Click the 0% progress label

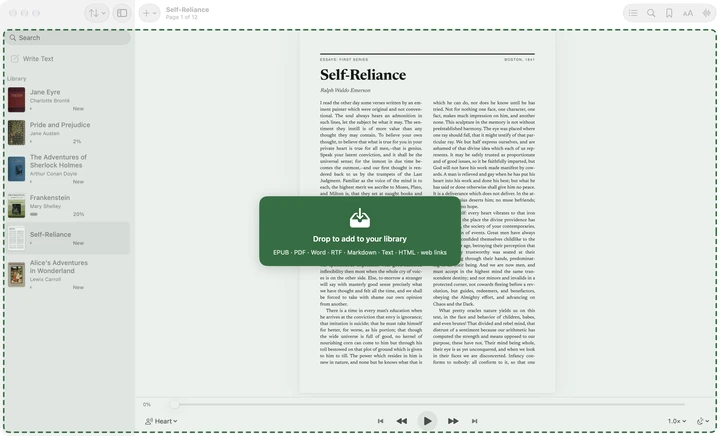[146, 404]
